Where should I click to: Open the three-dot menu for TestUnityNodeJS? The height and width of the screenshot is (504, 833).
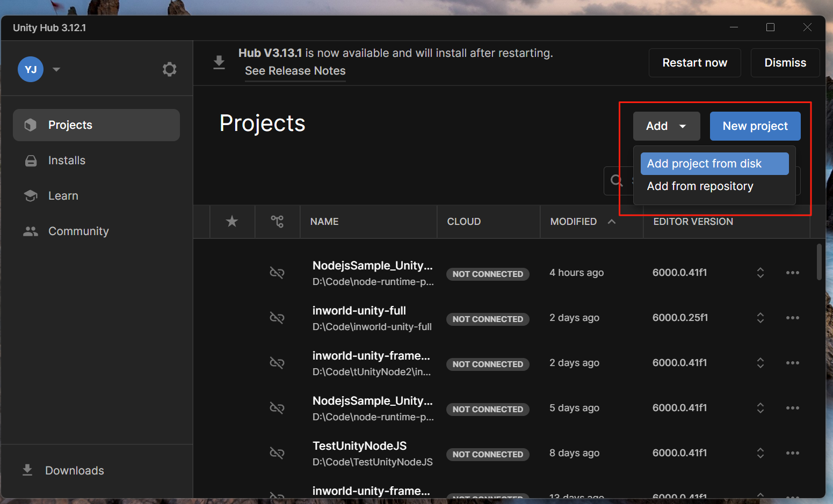pyautogui.click(x=792, y=452)
